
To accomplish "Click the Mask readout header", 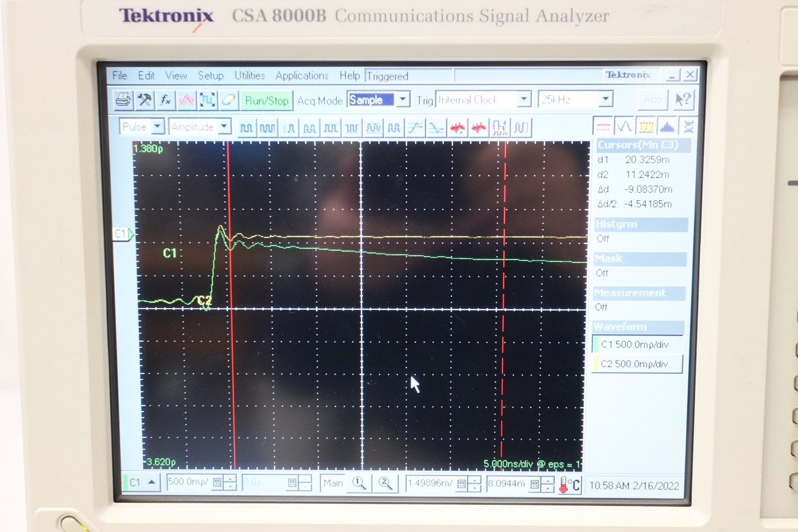I will pyautogui.click(x=640, y=258).
